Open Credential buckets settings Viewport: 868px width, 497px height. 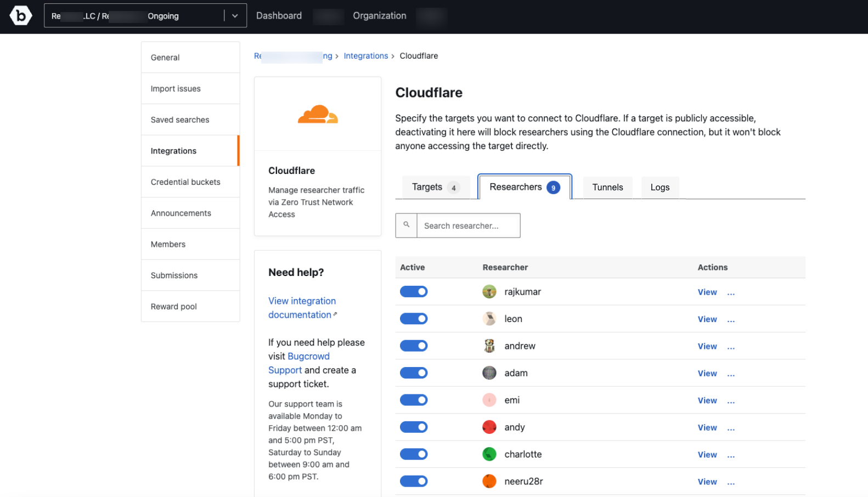point(190,182)
